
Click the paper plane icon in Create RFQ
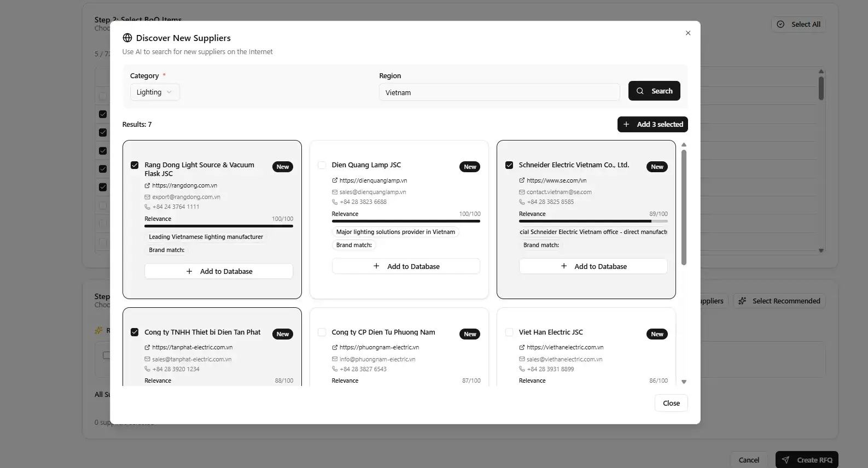pos(786,460)
